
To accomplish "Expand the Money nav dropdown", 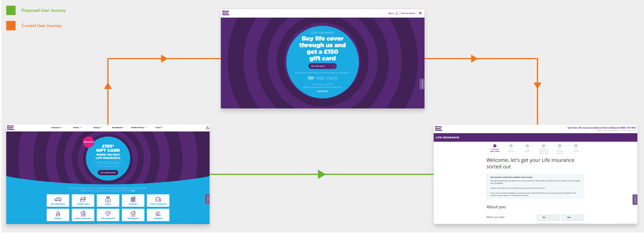I will click(x=77, y=128).
